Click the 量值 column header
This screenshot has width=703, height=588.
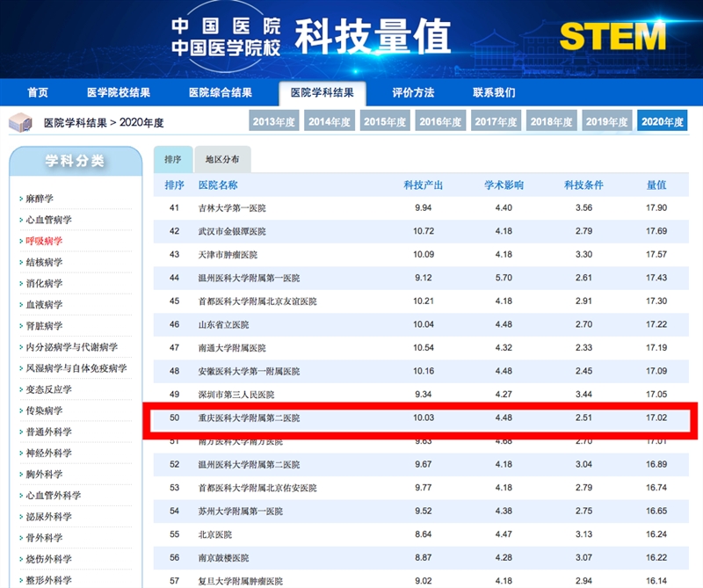coord(656,185)
